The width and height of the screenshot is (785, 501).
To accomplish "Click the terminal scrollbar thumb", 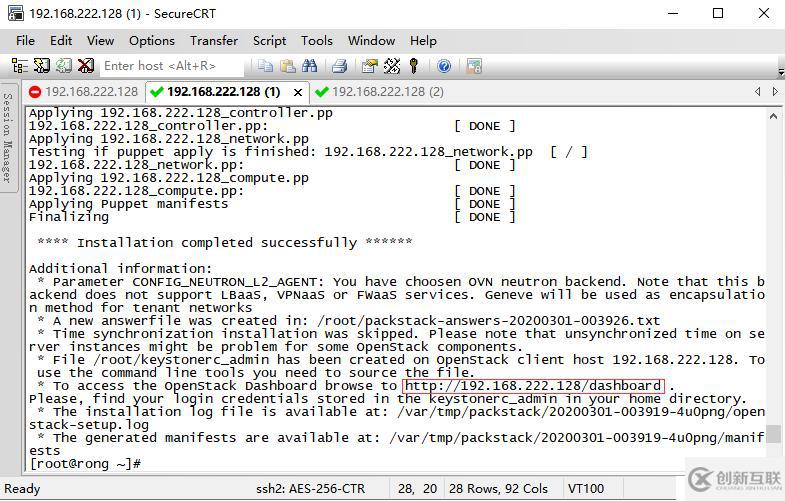I will pyautogui.click(x=774, y=434).
